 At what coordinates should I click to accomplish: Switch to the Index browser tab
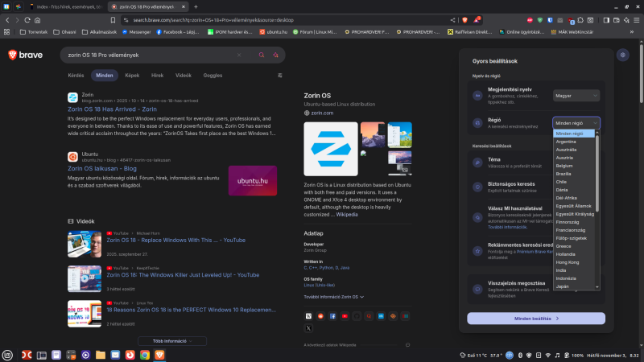pyautogui.click(x=67, y=7)
